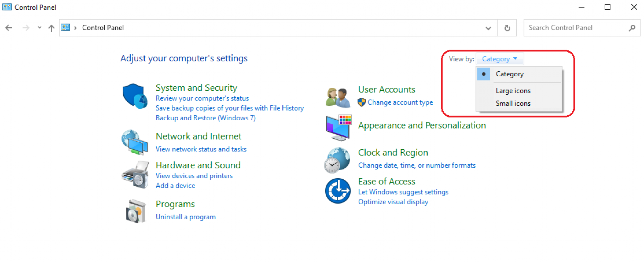The width and height of the screenshot is (644, 262).
Task: Click the search magnifier icon
Action: (x=632, y=28)
